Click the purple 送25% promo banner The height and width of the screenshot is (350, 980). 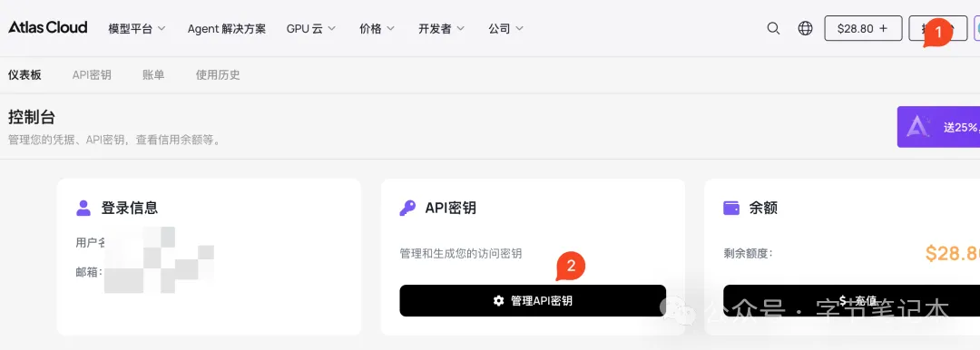tap(939, 127)
